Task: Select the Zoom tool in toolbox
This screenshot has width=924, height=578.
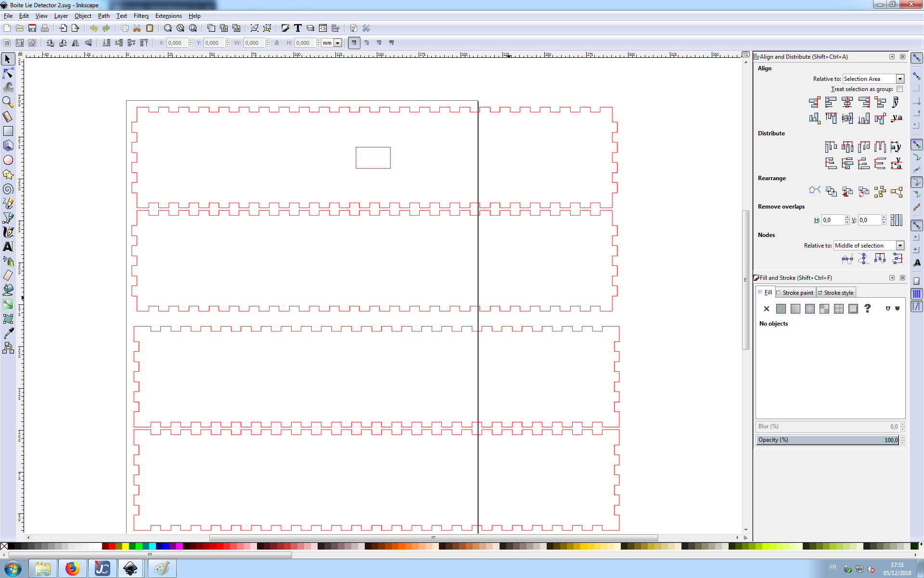Action: pos(8,102)
